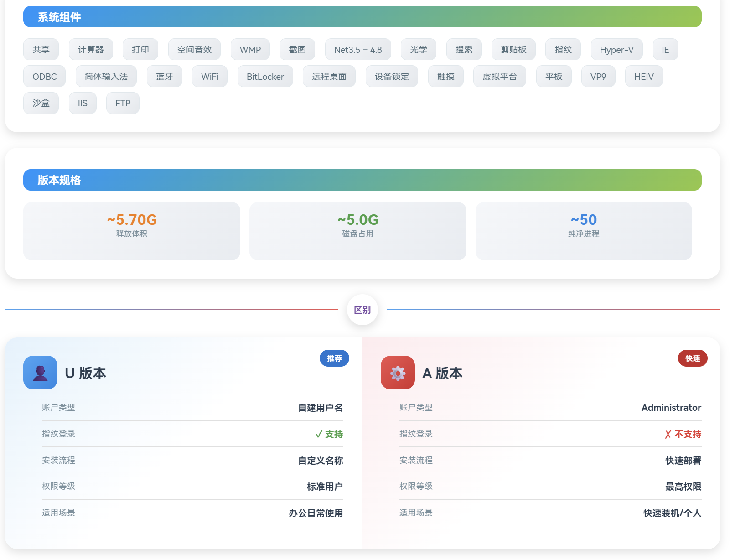Select the 共享 component tag
Image resolution: width=730 pixels, height=560 pixels.
[x=41, y=49]
